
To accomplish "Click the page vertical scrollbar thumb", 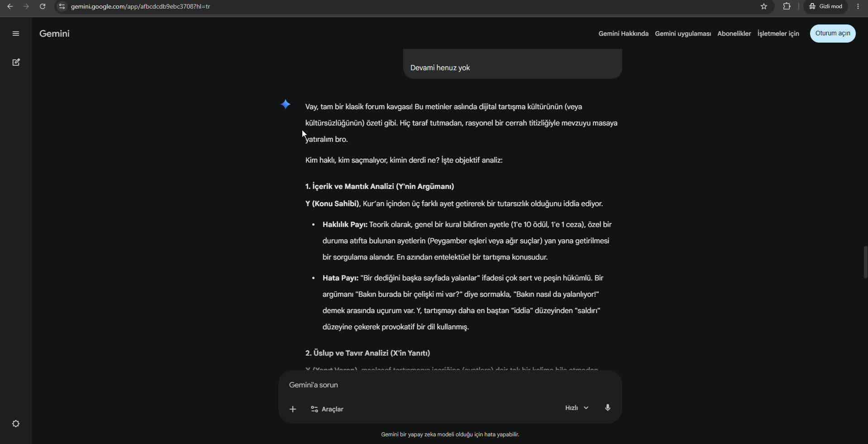I will coord(865,262).
